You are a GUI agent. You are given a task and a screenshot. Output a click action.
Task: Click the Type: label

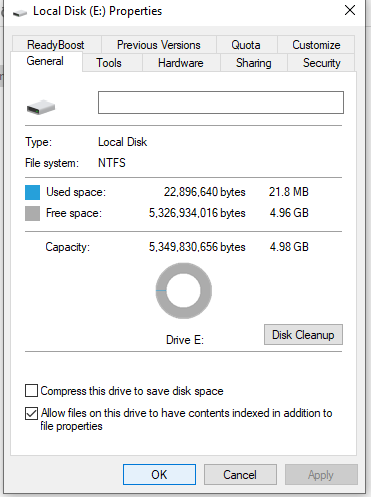(39, 142)
